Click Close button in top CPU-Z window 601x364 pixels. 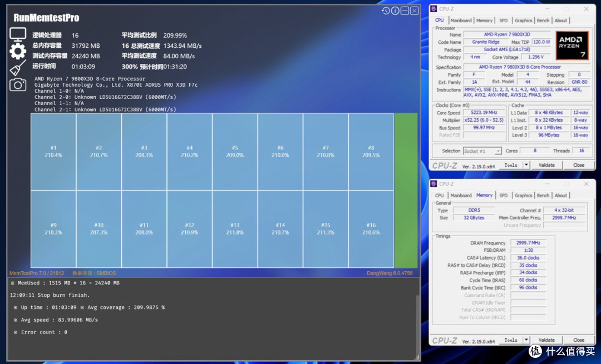(579, 165)
